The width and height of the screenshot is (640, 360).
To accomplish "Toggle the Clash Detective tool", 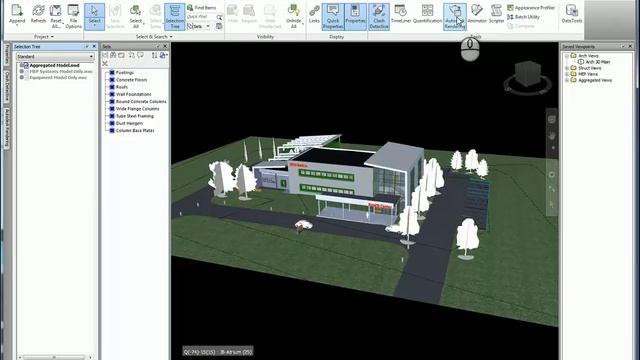I will point(379,16).
